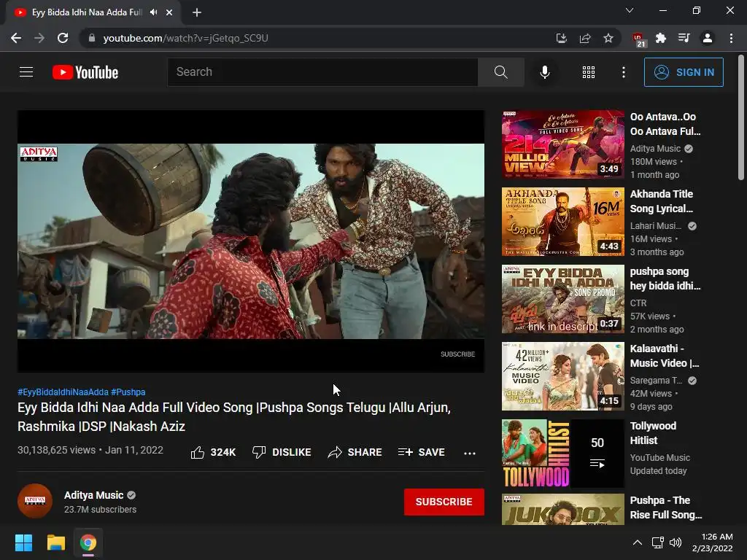Open more actions ellipsis under video
747x560 pixels.
[x=469, y=453]
